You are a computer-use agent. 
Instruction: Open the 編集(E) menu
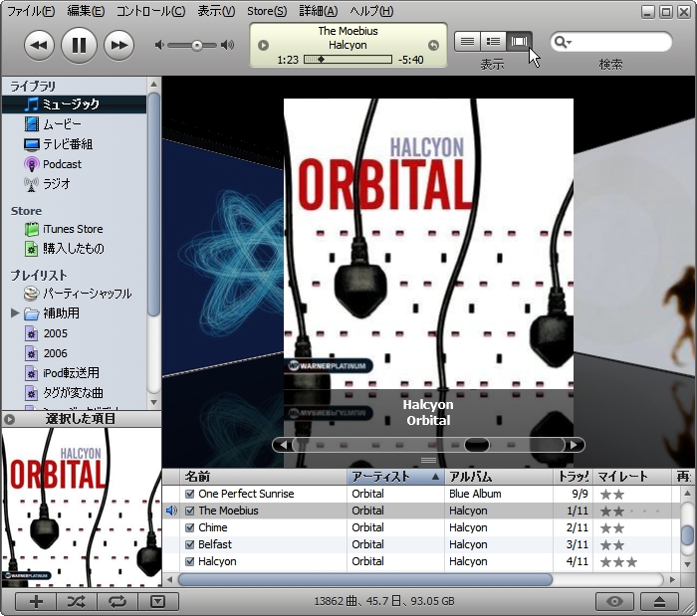point(86,11)
